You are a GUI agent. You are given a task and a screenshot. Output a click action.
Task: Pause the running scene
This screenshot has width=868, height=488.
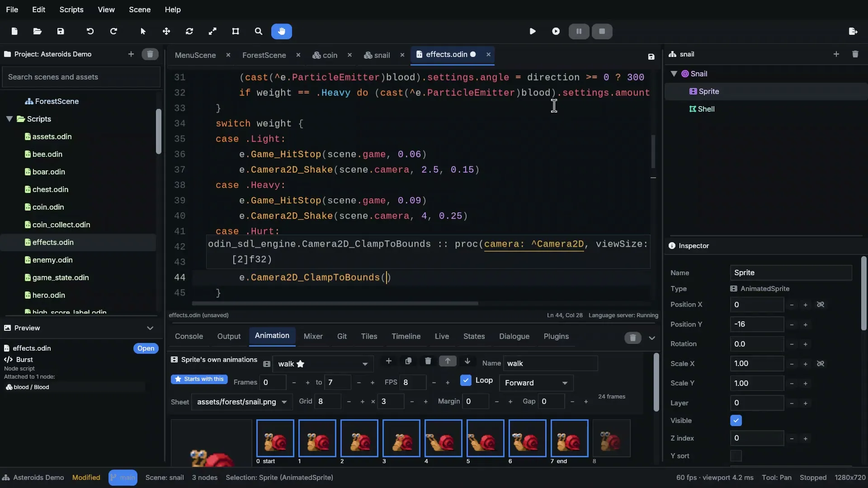(x=579, y=31)
